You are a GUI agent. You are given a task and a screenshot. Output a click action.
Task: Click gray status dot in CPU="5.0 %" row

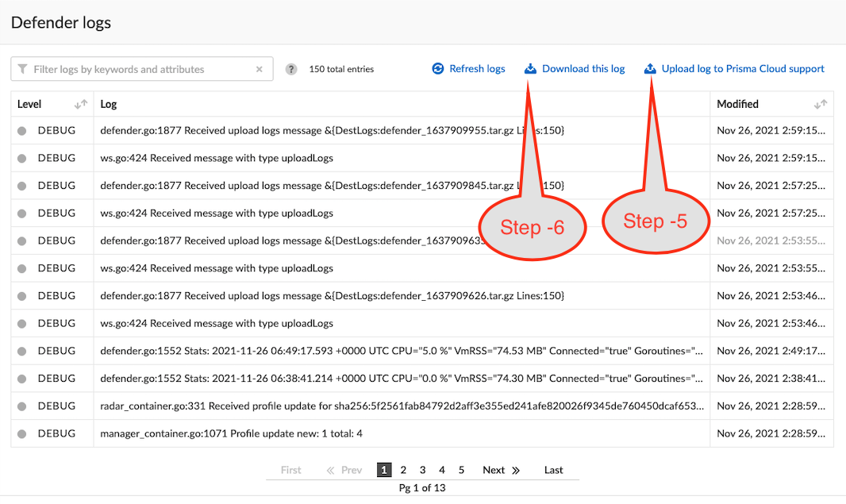[x=21, y=352]
